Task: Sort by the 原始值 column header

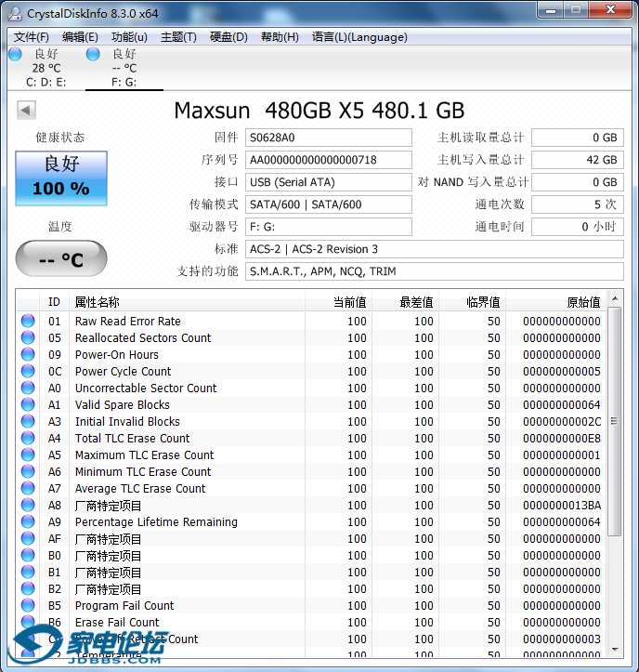Action: pyautogui.click(x=556, y=302)
